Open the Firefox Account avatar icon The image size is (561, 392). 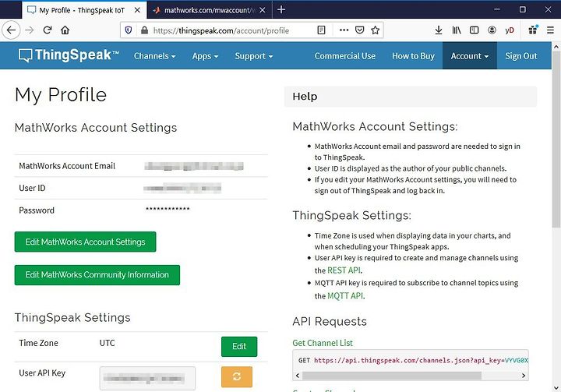(492, 30)
